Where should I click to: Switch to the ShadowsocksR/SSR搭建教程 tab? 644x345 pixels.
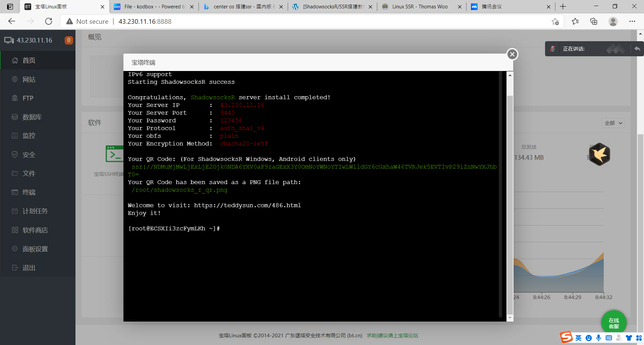point(332,7)
